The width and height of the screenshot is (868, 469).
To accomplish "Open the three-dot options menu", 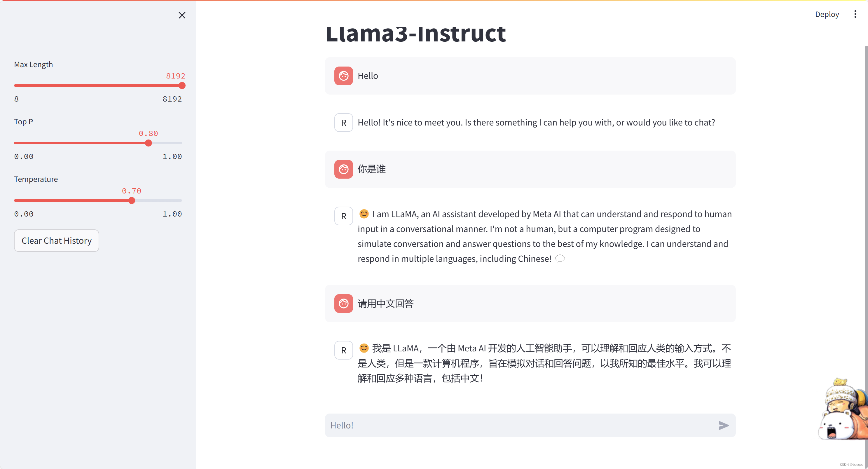I will (x=855, y=14).
